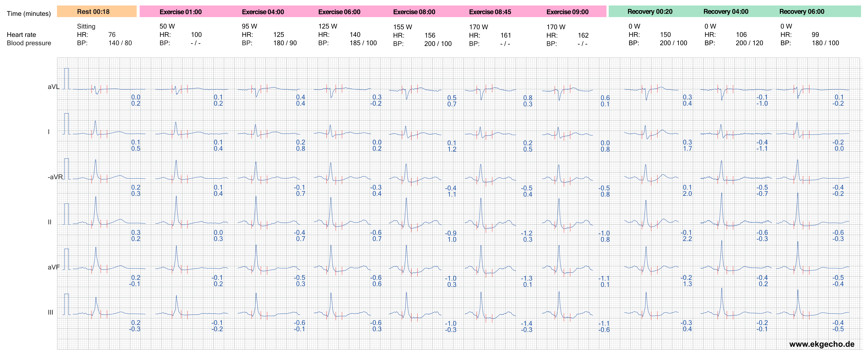Select the 50 W workload value
The image size is (868, 356).
[167, 26]
